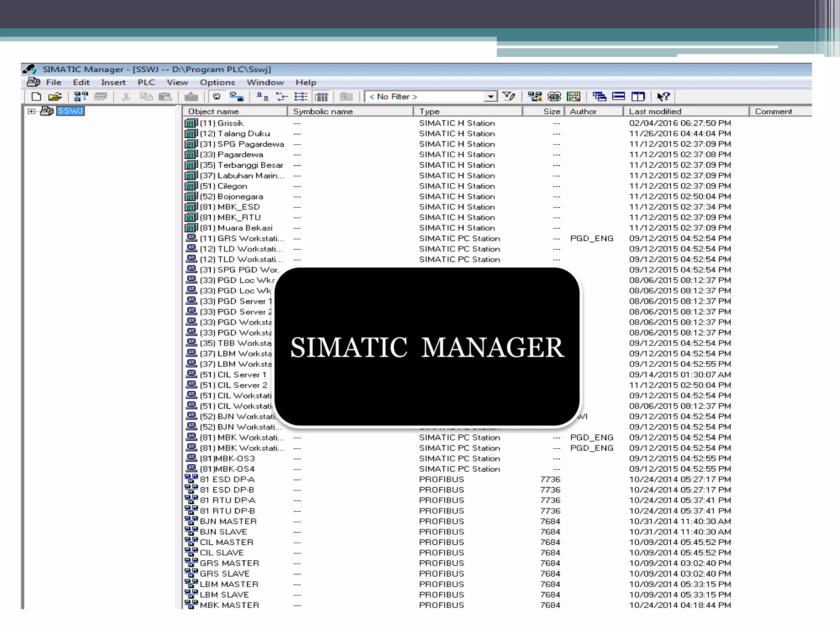
Task: Click the New Project toolbar icon
Action: point(37,97)
